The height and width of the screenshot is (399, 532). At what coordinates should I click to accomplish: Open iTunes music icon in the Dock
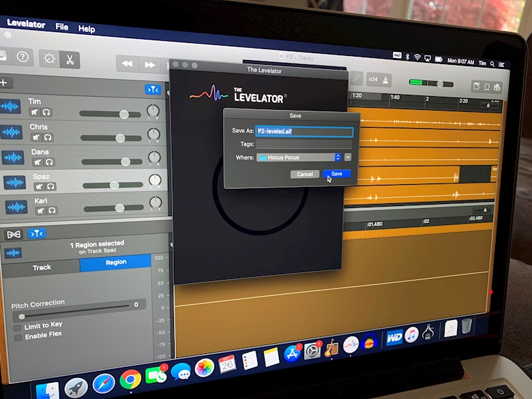point(411,335)
